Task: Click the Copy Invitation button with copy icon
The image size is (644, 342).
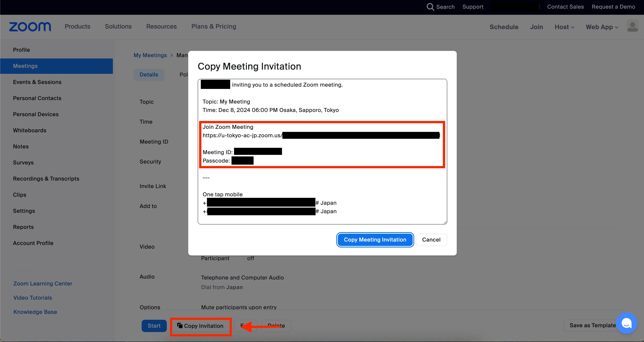Action: (201, 326)
